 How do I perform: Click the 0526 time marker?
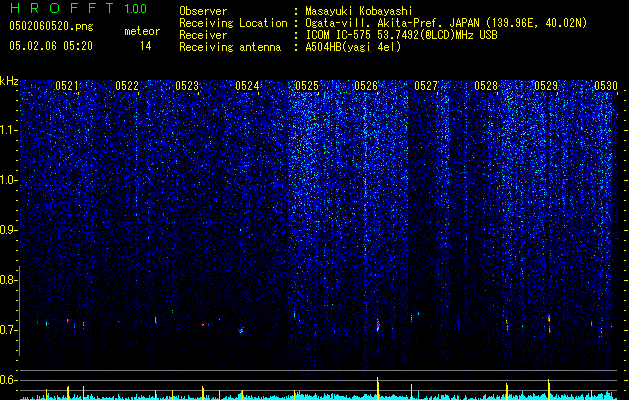(x=366, y=86)
